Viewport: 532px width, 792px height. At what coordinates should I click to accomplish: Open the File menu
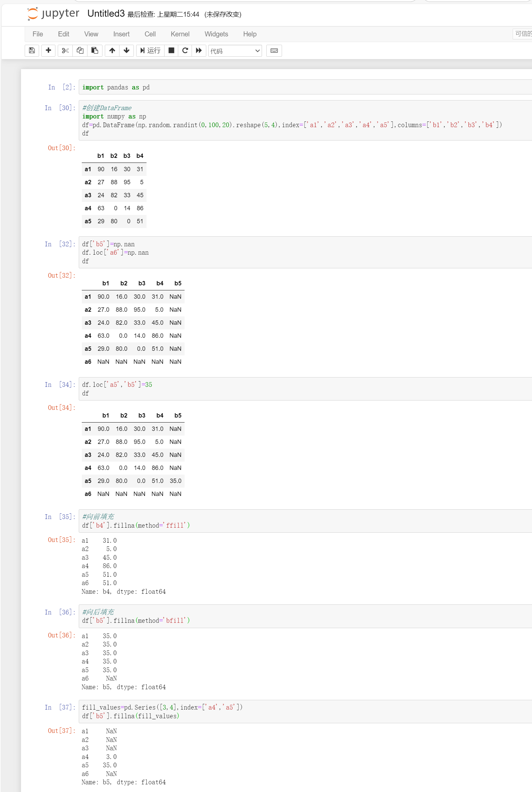tap(38, 34)
